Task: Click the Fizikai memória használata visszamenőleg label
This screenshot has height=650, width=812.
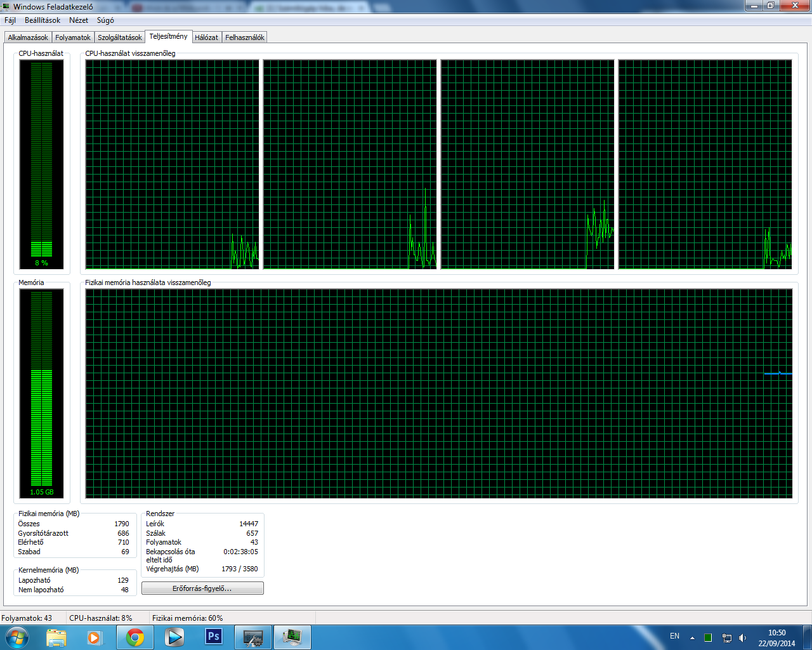Action: [148, 282]
